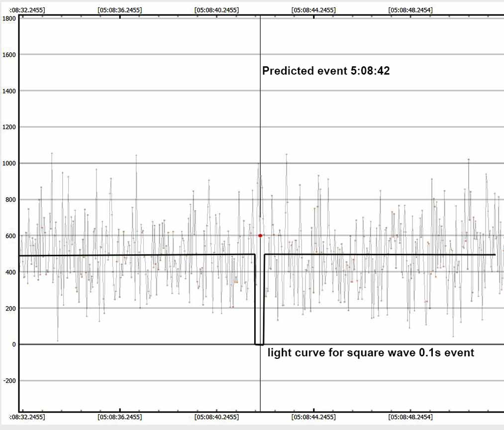Click the 200 y-axis label

pyautogui.click(x=10, y=308)
